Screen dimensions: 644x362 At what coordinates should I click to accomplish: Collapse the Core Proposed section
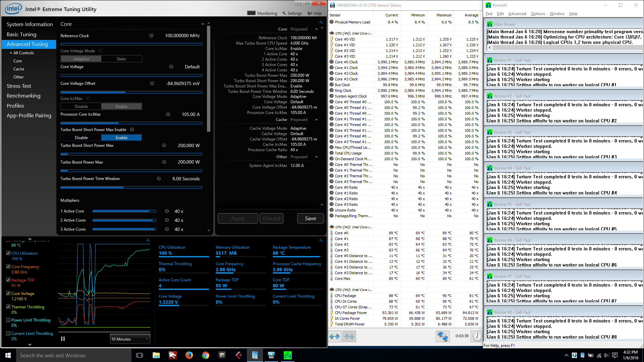[316, 29]
